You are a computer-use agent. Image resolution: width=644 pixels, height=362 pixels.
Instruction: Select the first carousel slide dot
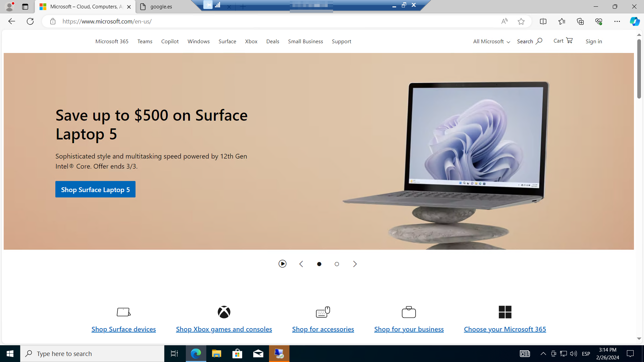click(x=319, y=264)
